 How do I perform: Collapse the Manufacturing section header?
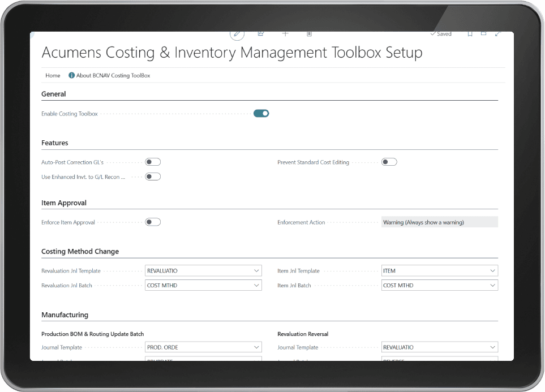[65, 315]
